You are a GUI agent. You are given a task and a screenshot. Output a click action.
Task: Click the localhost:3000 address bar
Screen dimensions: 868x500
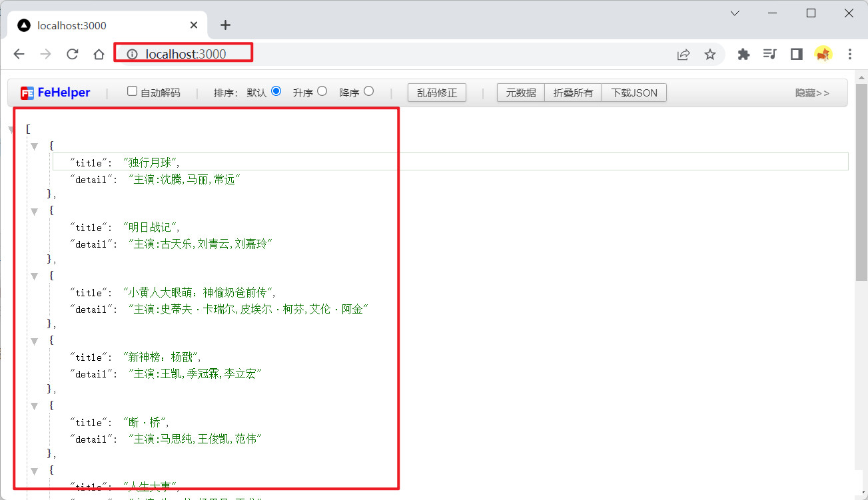400,55
